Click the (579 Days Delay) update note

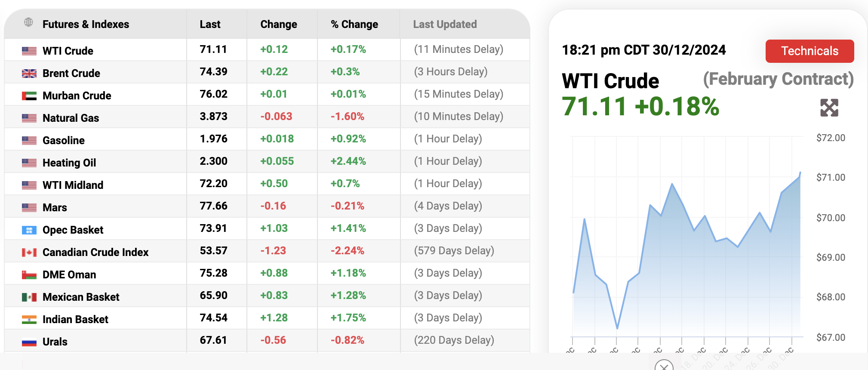pyautogui.click(x=454, y=251)
